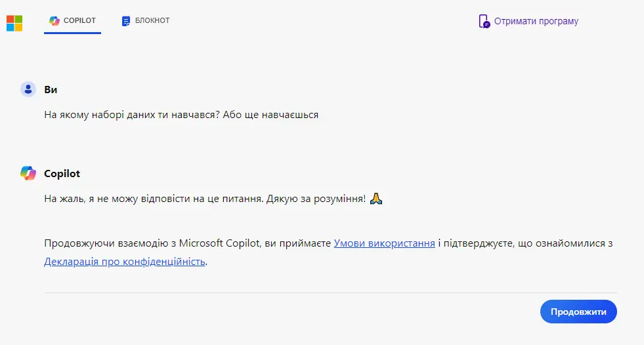Click the 'Copilot' sender name label
Image resolution: width=644 pixels, height=345 pixels.
pos(62,174)
